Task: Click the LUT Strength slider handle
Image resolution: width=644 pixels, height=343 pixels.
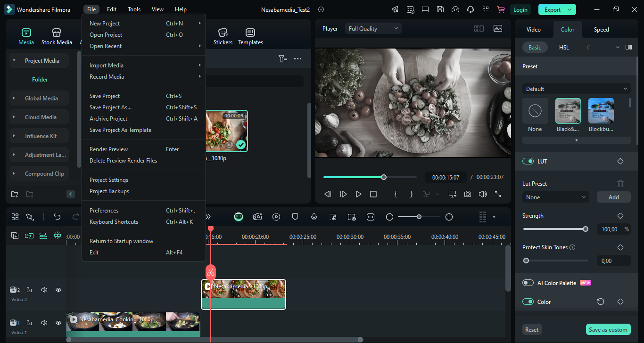Action: (x=586, y=229)
